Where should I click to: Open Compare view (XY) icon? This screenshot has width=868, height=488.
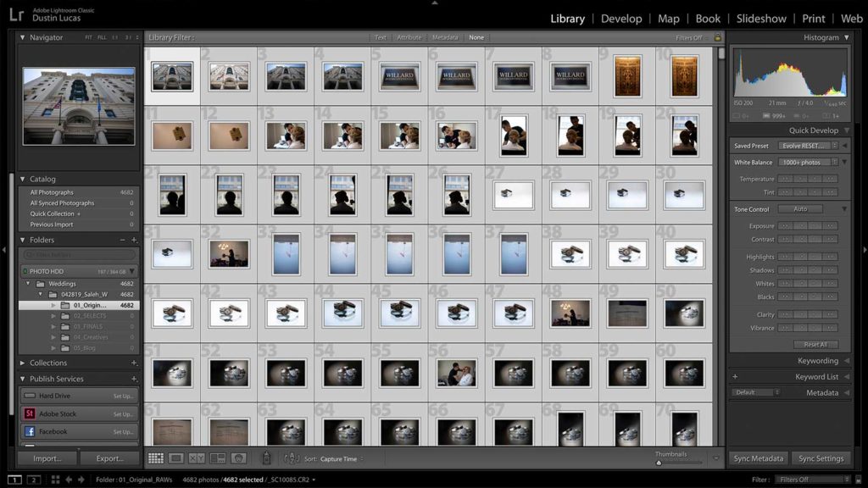[197, 458]
